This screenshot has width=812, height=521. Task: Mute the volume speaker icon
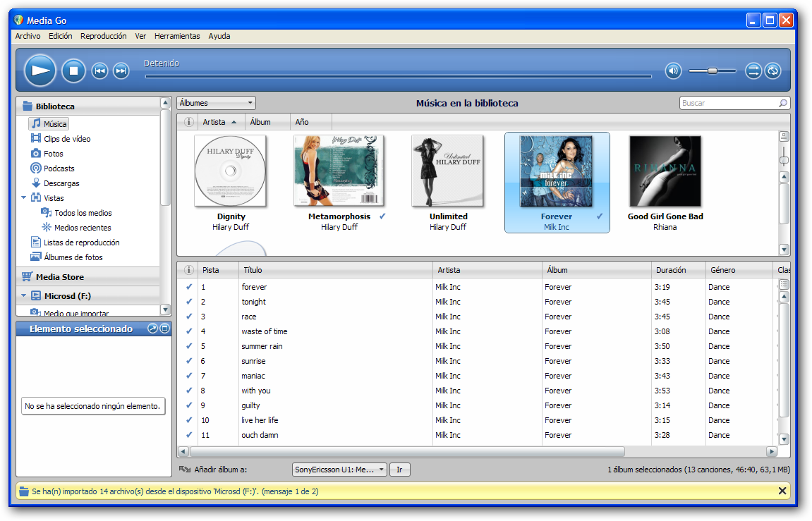point(673,71)
